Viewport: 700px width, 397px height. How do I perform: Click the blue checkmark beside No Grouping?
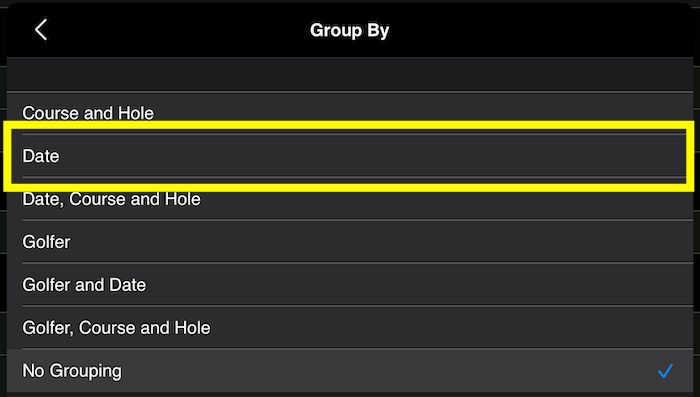pos(665,371)
